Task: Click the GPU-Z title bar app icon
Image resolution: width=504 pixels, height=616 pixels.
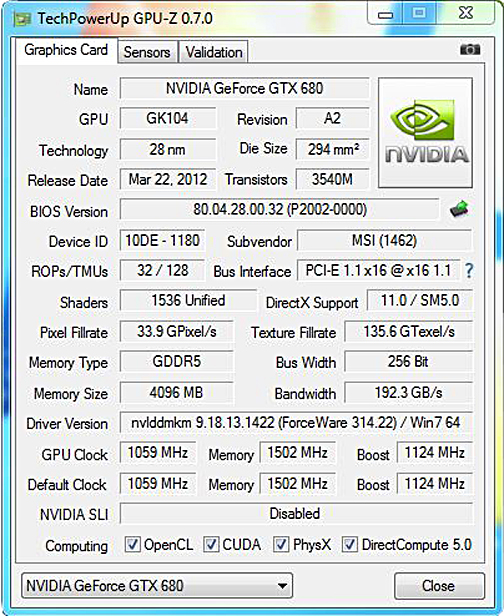Action: [x=22, y=19]
